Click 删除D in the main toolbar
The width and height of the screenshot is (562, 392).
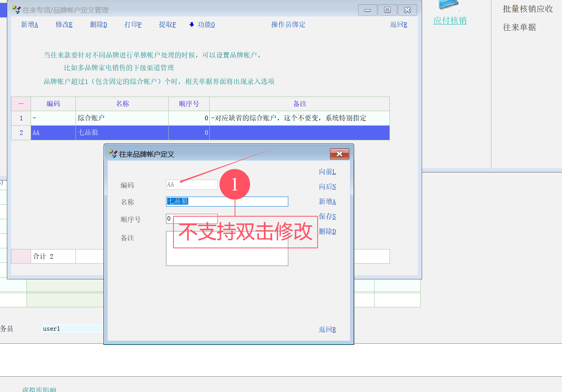point(99,25)
